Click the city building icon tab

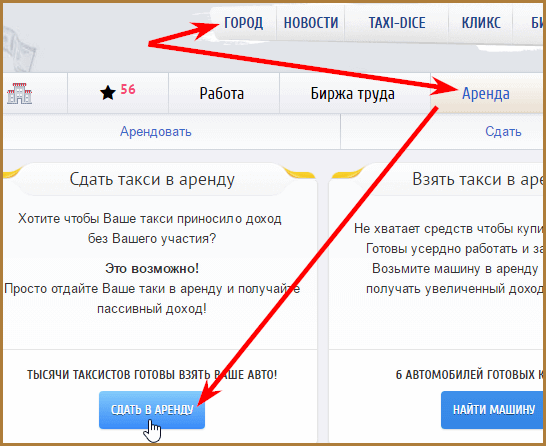coord(20,93)
